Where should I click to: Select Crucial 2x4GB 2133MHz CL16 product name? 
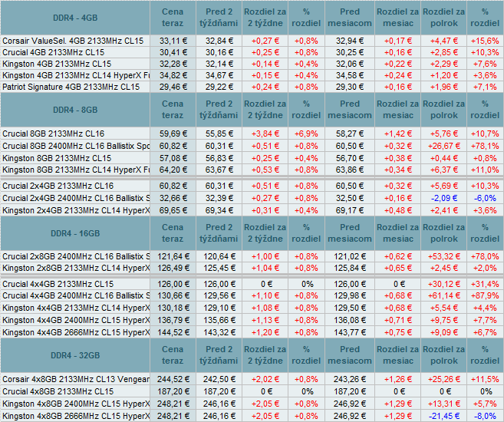click(58, 186)
